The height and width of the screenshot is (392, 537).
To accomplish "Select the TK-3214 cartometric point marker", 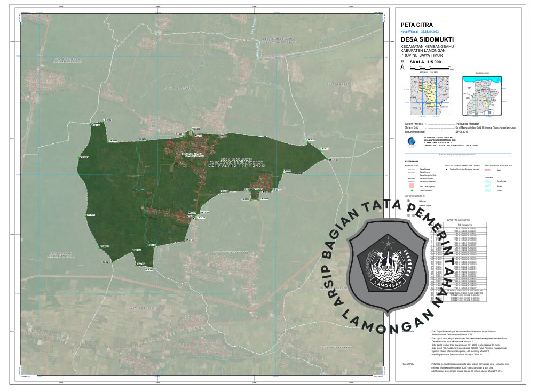I will click(x=191, y=131).
